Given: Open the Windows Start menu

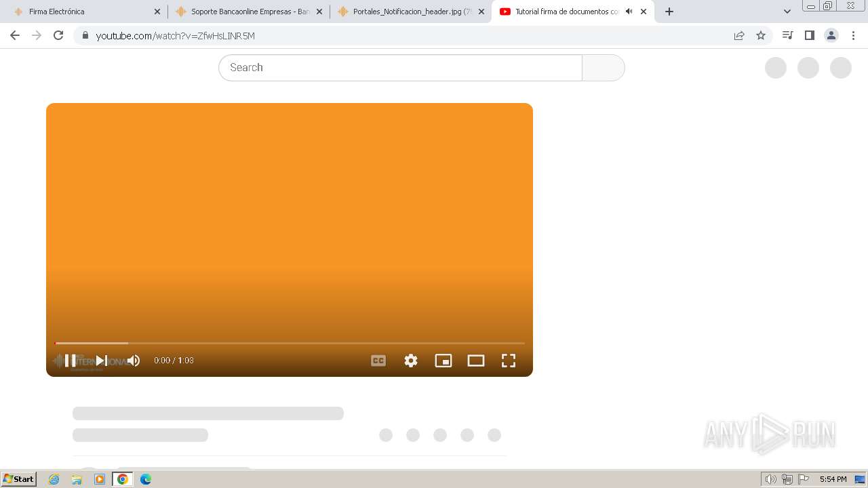Looking at the screenshot, I should (18, 479).
